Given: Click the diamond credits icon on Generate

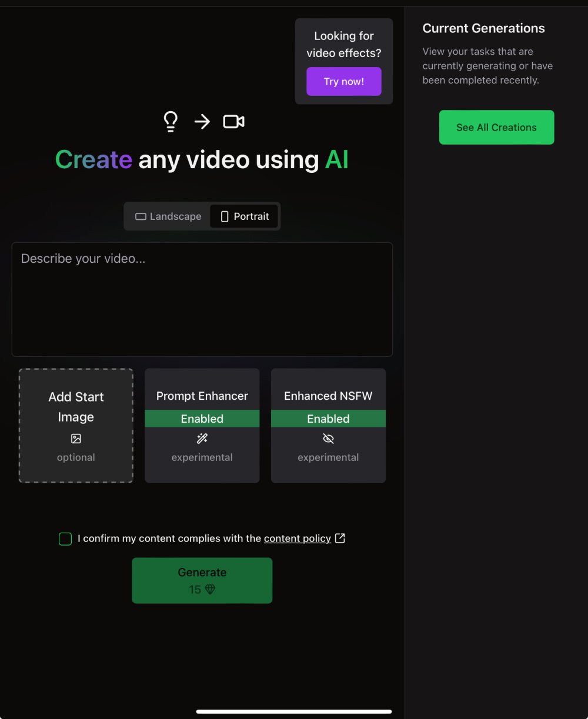Looking at the screenshot, I should [x=210, y=589].
